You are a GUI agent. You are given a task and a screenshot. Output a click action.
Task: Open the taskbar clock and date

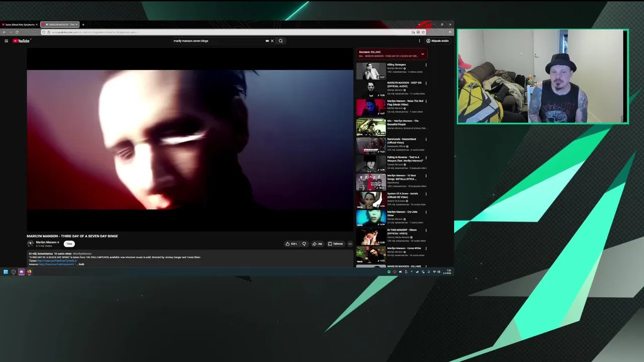(448, 272)
